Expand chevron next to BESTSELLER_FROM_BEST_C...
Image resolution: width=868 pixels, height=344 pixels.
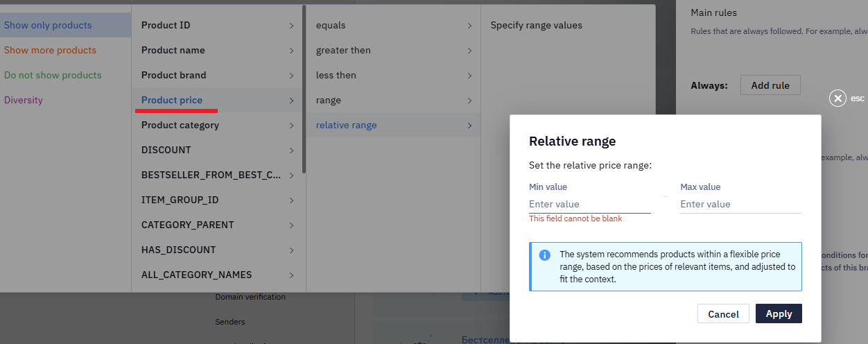coord(292,175)
